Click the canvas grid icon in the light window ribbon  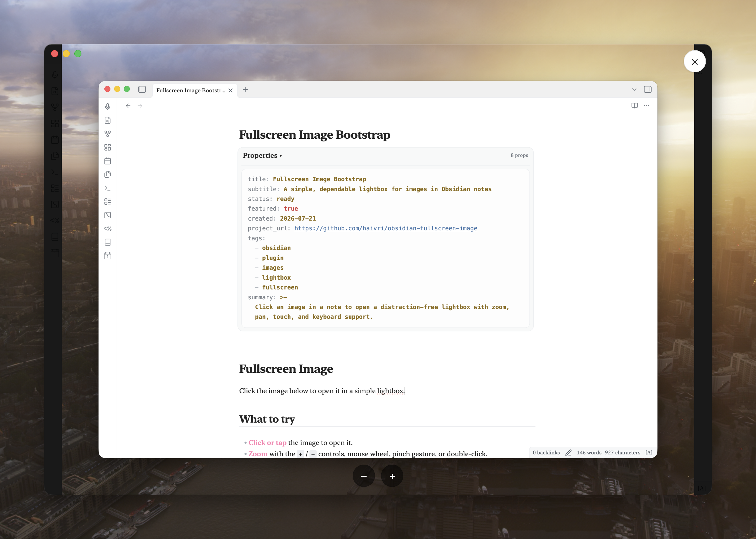(x=107, y=147)
